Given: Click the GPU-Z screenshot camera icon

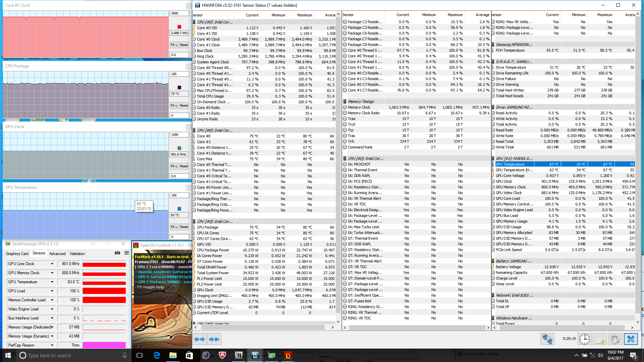Looking at the screenshot, I should [117, 253].
